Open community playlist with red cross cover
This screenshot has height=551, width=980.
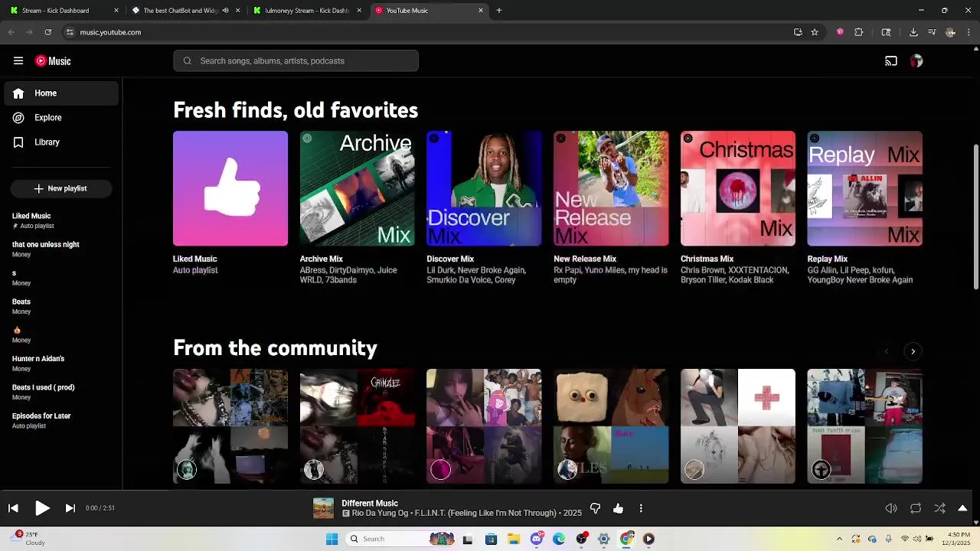point(738,426)
